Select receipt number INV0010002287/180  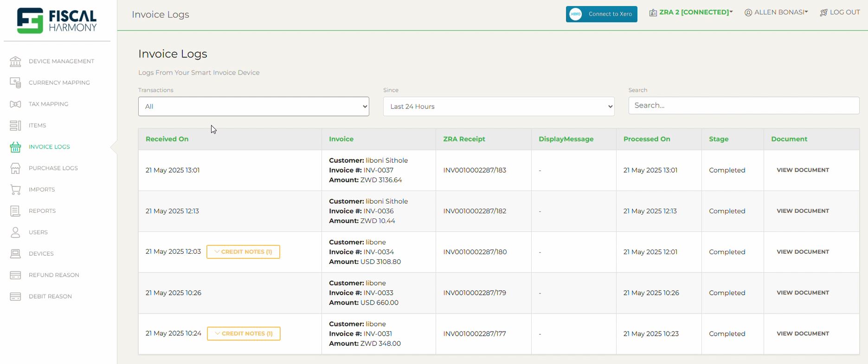[x=475, y=252]
